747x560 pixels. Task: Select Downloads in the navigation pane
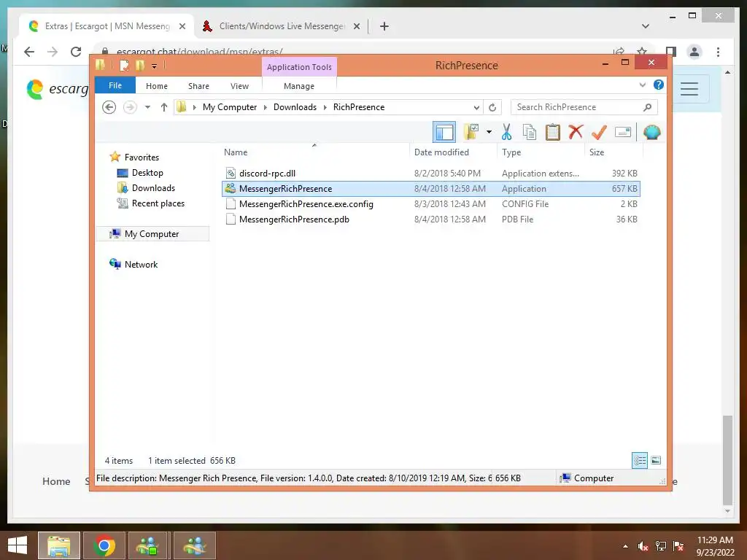(153, 188)
